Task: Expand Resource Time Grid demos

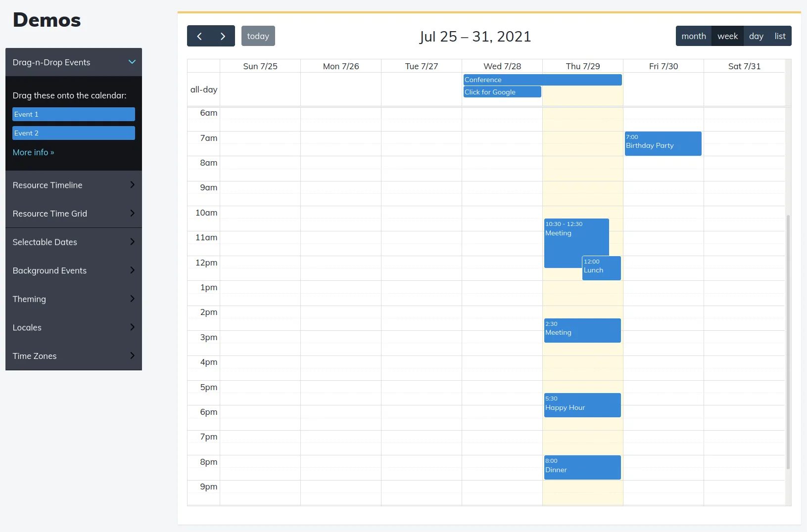Action: pos(74,214)
